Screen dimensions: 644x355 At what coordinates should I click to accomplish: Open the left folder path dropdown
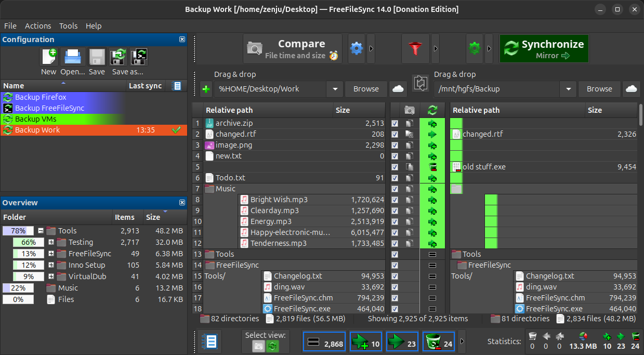(334, 89)
